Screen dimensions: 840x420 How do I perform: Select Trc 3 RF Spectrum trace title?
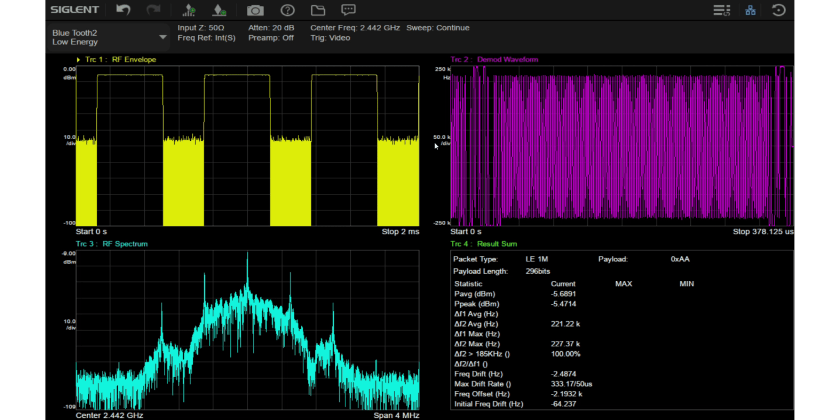(x=111, y=244)
